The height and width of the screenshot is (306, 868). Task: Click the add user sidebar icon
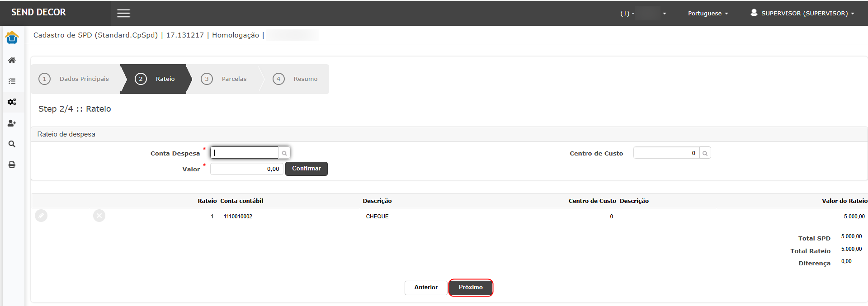[x=12, y=123]
